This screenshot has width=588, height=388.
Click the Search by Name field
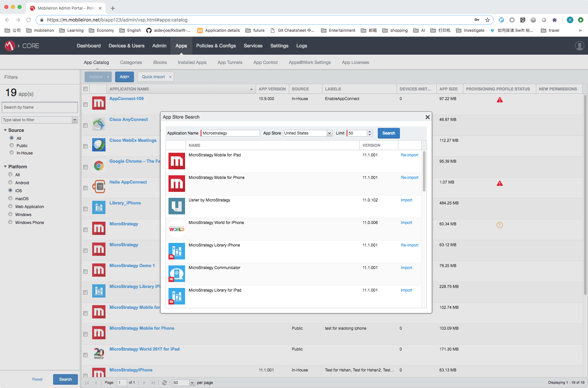coord(40,107)
